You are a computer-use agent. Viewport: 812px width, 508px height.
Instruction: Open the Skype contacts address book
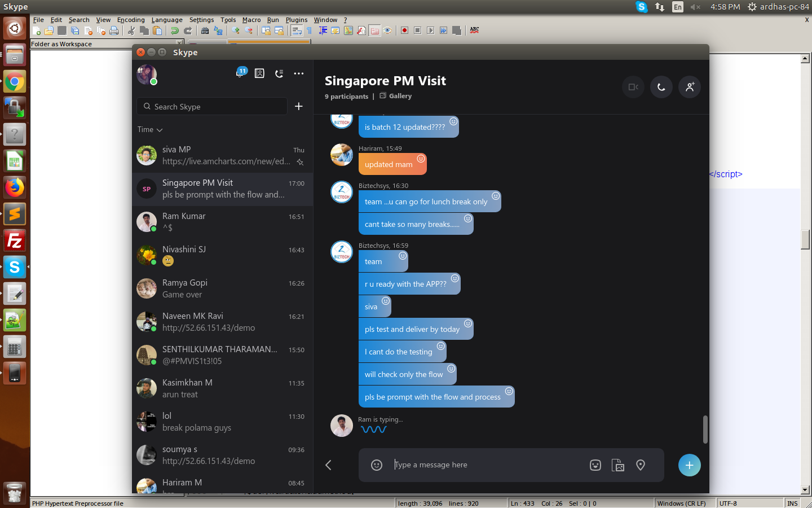tap(259, 73)
